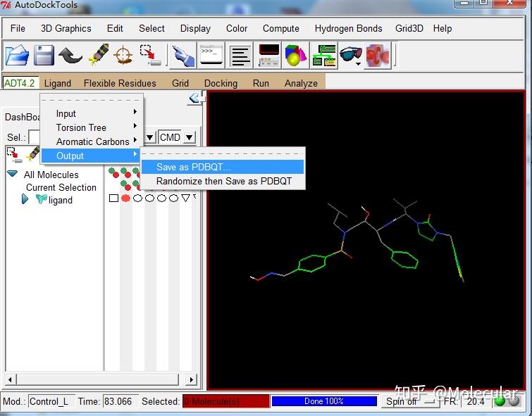532x416 pixels.
Task: Open the Hydrogen Bonds menu
Action: coord(348,29)
